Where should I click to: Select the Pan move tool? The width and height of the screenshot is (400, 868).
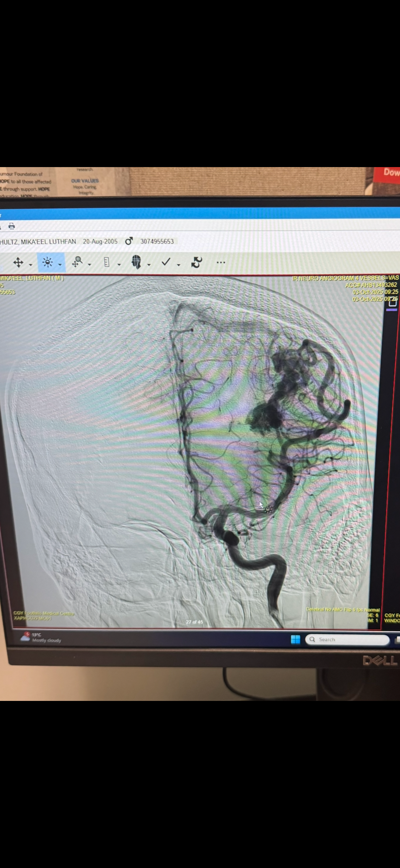coord(18,262)
